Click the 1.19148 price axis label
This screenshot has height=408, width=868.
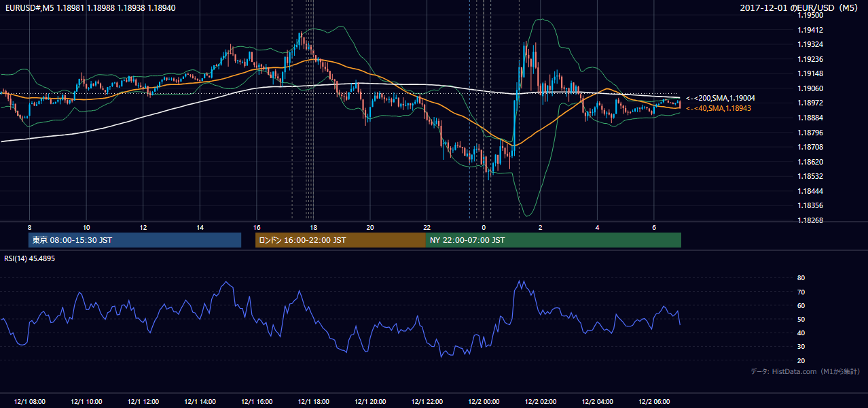pyautogui.click(x=810, y=73)
